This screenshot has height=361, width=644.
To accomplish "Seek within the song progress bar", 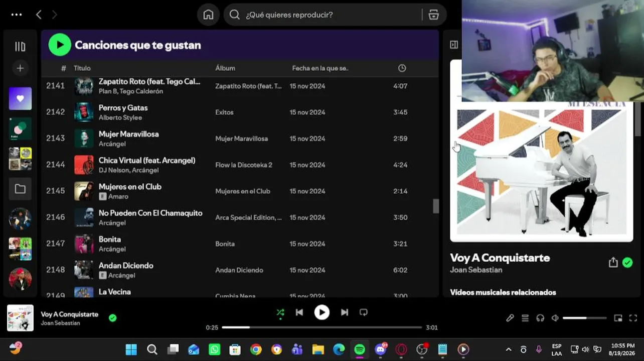I will click(x=322, y=327).
